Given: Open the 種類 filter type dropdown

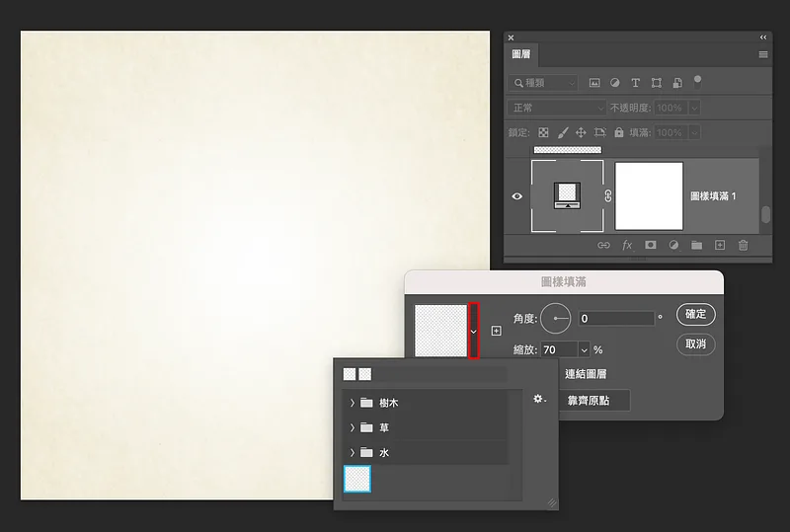Looking at the screenshot, I should (542, 83).
